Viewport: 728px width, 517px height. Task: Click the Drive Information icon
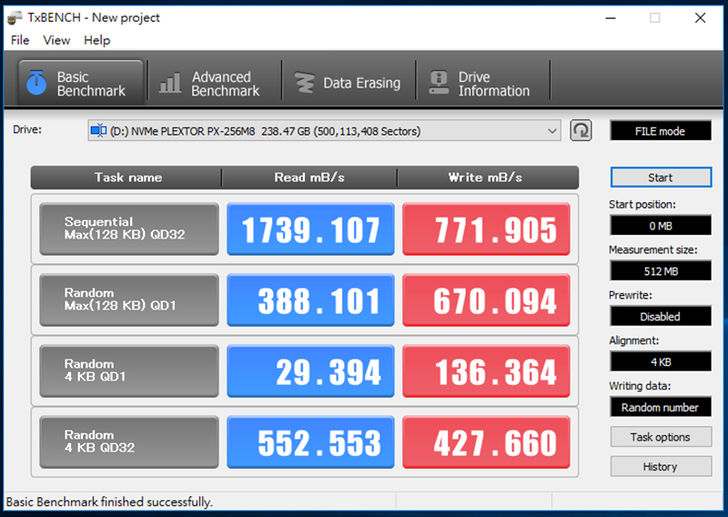(x=438, y=83)
